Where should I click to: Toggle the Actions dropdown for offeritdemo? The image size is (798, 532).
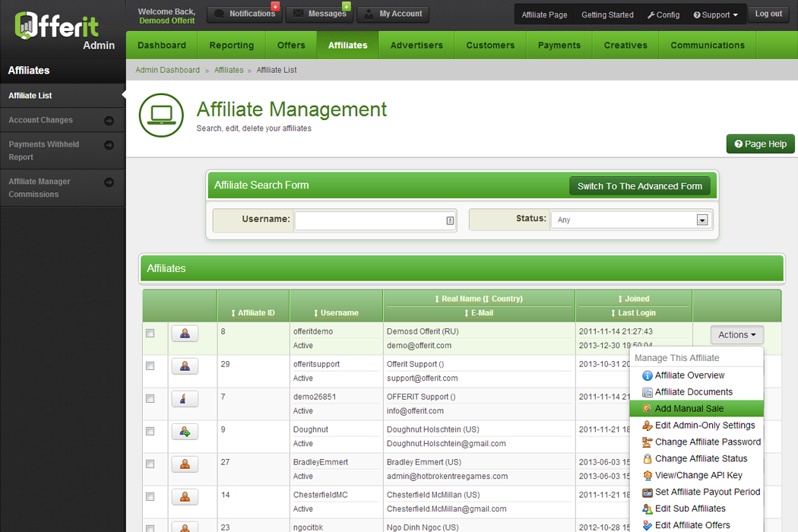point(736,335)
